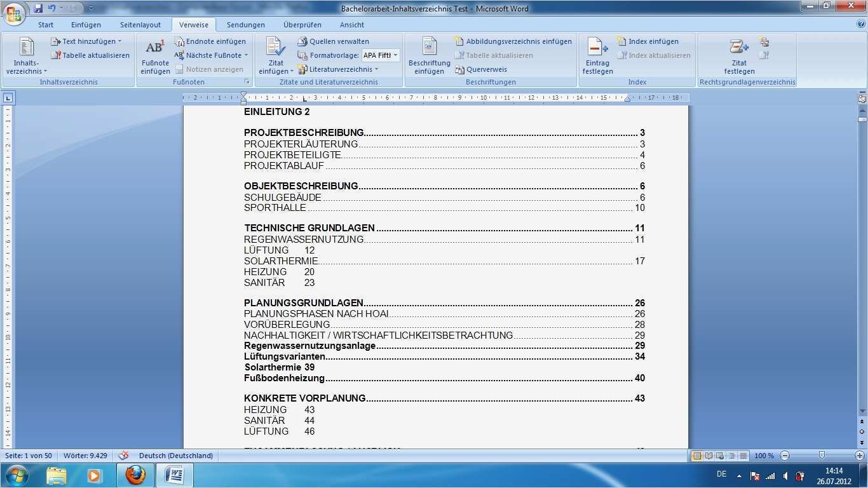Insert a Querverweis cross-reference

(486, 69)
